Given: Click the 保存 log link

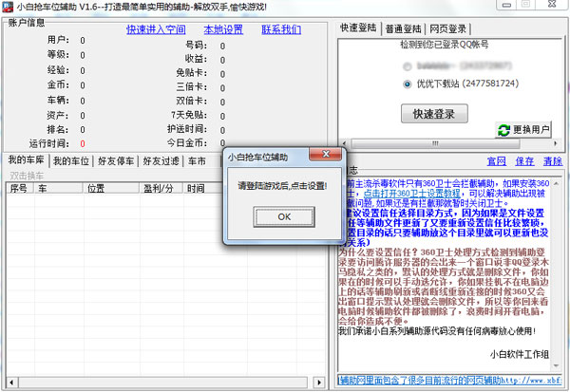Looking at the screenshot, I should tap(524, 161).
